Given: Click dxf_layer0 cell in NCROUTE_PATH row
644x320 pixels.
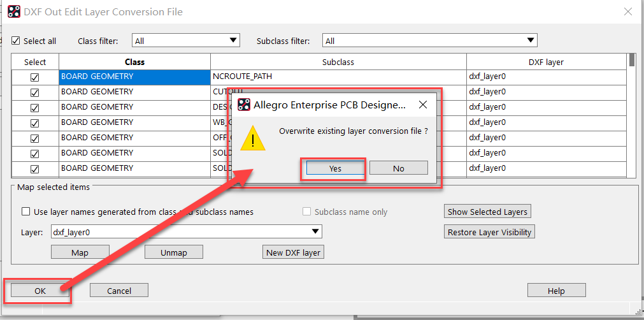Looking at the screenshot, I should point(547,77).
